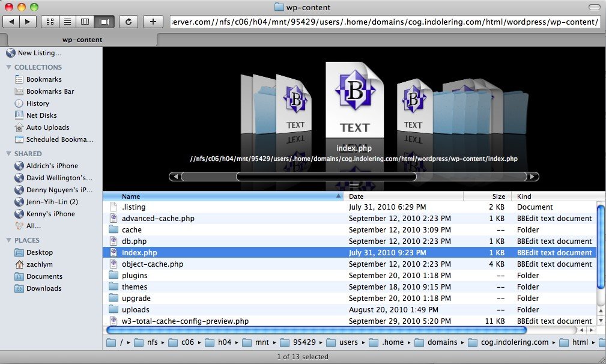Switch to icon view mode
Screen dimensions: 606x364
point(50,22)
